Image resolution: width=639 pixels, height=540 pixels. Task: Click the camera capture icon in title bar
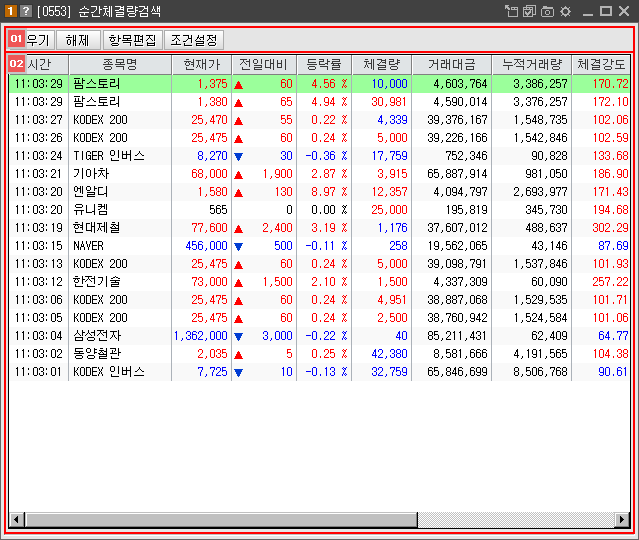547,11
